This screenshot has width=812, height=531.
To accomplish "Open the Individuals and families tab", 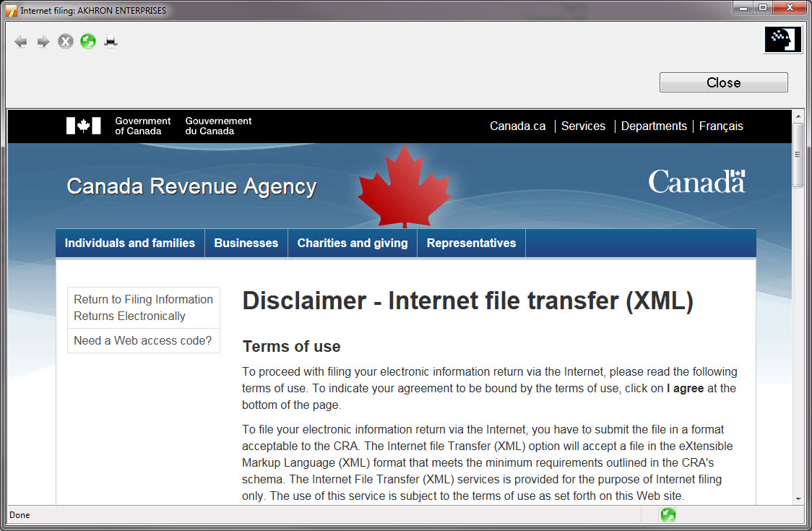I will (130, 243).
